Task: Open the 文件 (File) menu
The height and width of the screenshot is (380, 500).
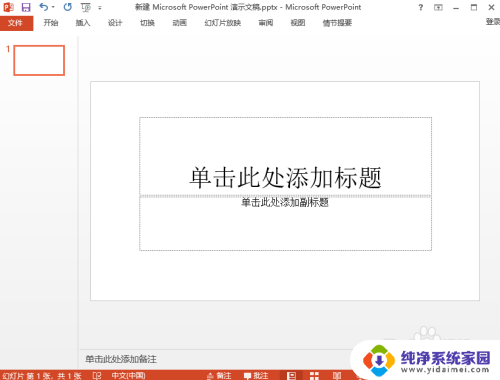Action: click(x=16, y=23)
